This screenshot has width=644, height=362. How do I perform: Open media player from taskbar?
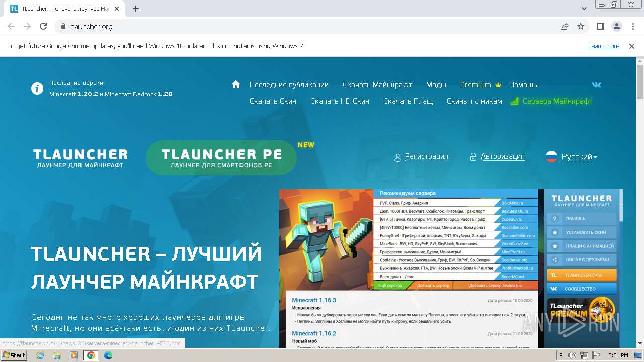point(74,355)
